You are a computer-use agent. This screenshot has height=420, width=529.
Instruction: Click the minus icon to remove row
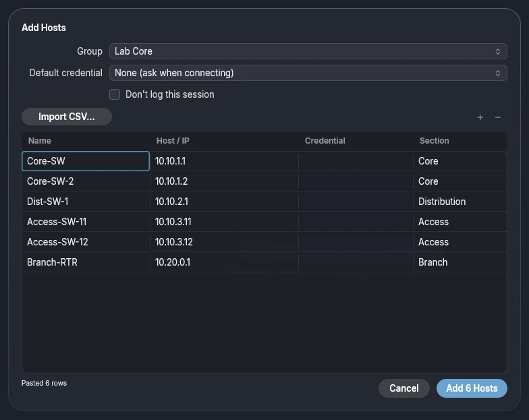click(498, 117)
